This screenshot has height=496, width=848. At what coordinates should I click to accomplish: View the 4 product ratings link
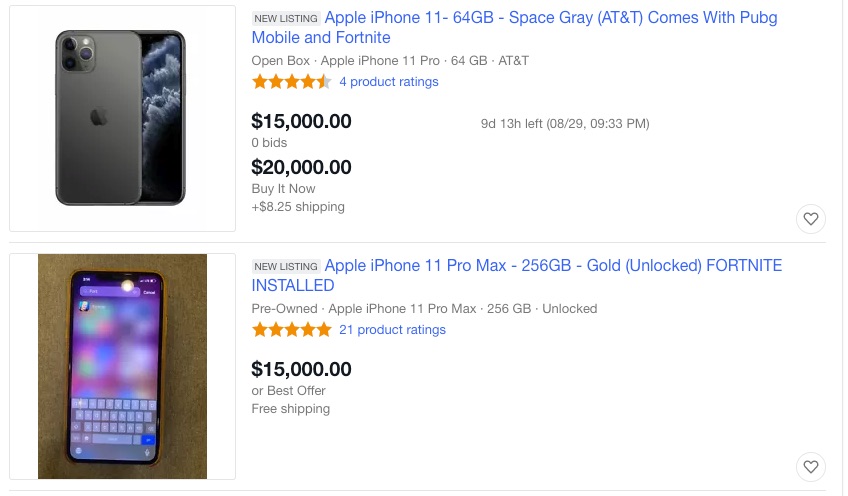coord(389,82)
